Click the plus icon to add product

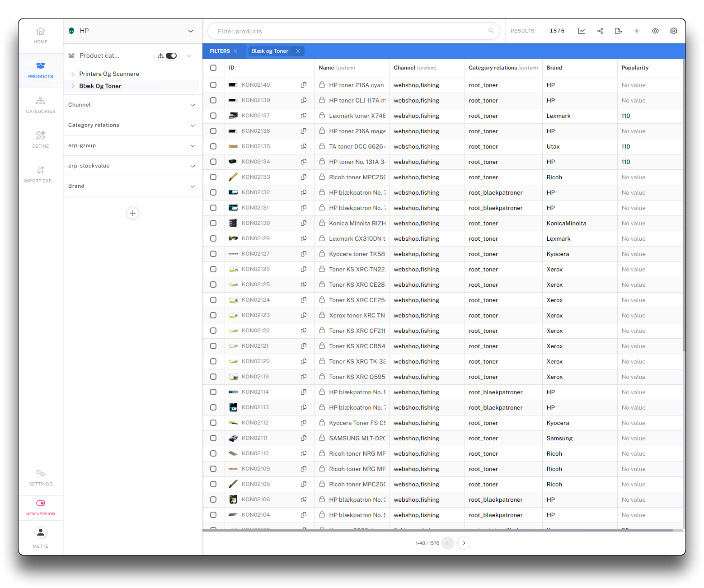[x=637, y=31]
